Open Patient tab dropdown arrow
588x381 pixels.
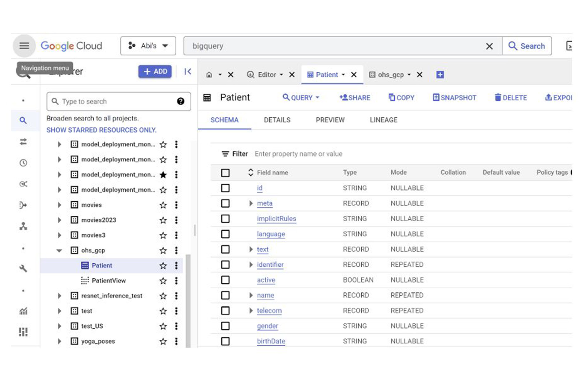pos(343,75)
